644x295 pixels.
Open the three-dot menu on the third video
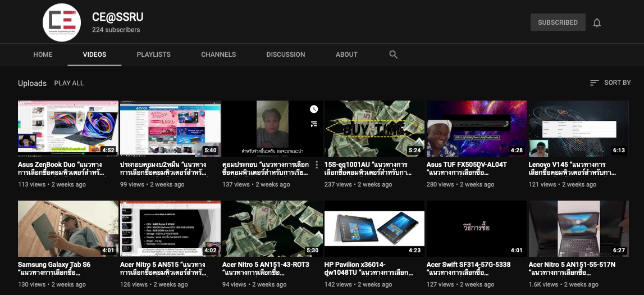pyautogui.click(x=317, y=165)
